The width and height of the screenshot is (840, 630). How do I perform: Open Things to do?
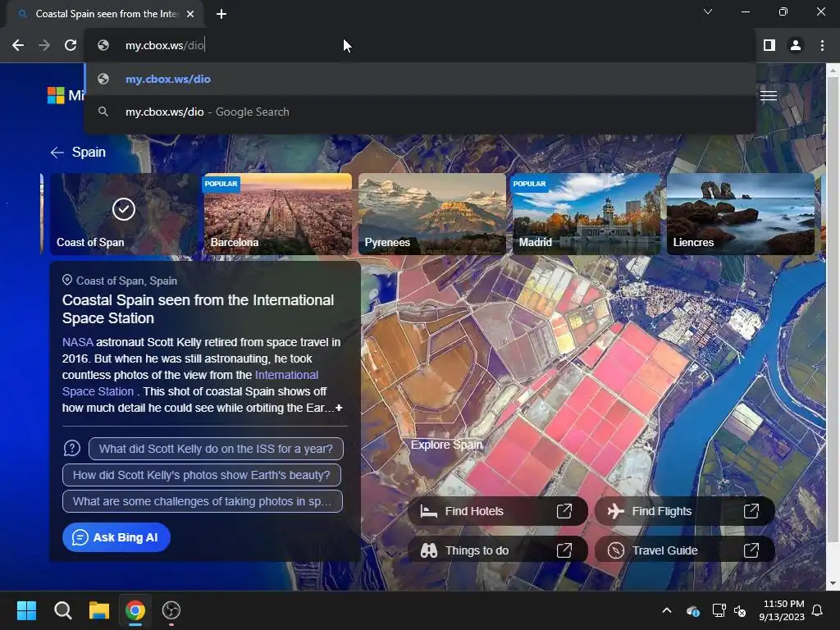[498, 550]
